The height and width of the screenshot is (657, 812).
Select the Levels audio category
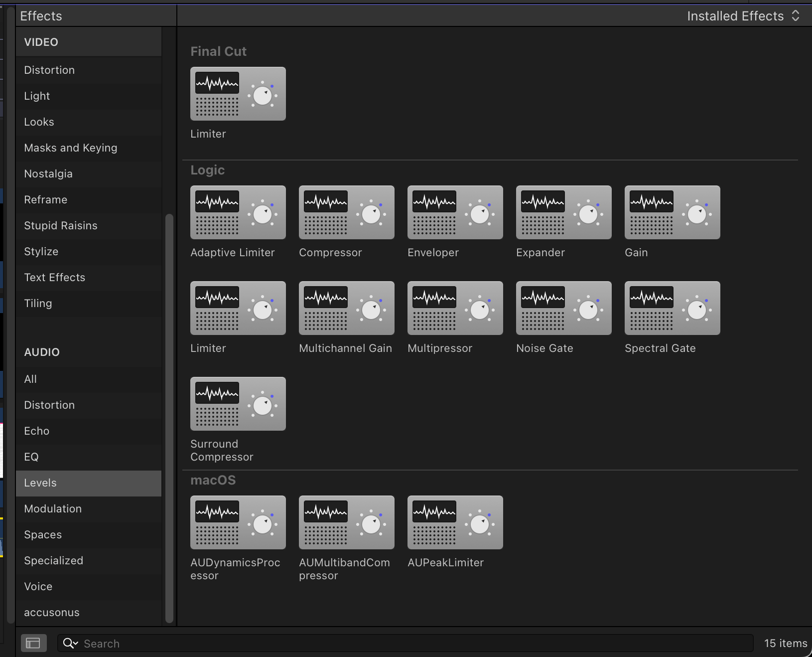(x=89, y=483)
